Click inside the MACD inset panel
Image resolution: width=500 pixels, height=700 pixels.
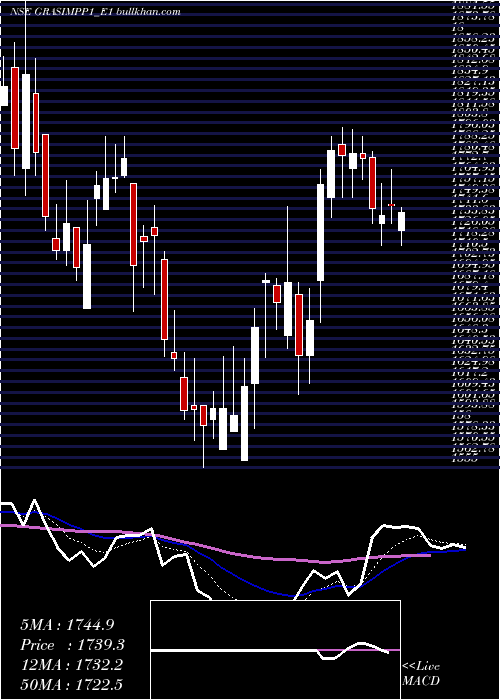(275, 650)
